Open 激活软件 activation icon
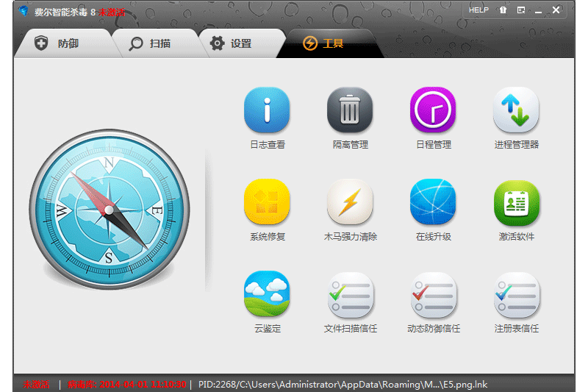 point(516,202)
